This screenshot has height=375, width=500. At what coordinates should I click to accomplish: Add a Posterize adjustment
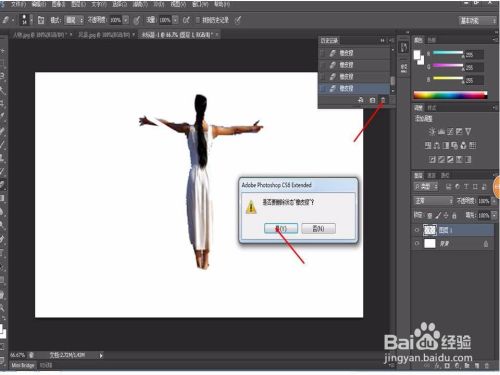pos(441,159)
